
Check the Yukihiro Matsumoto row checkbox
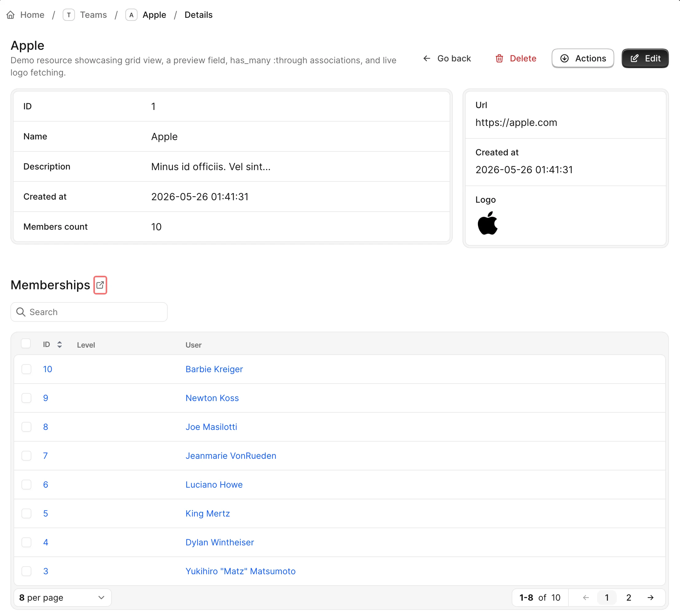point(26,571)
